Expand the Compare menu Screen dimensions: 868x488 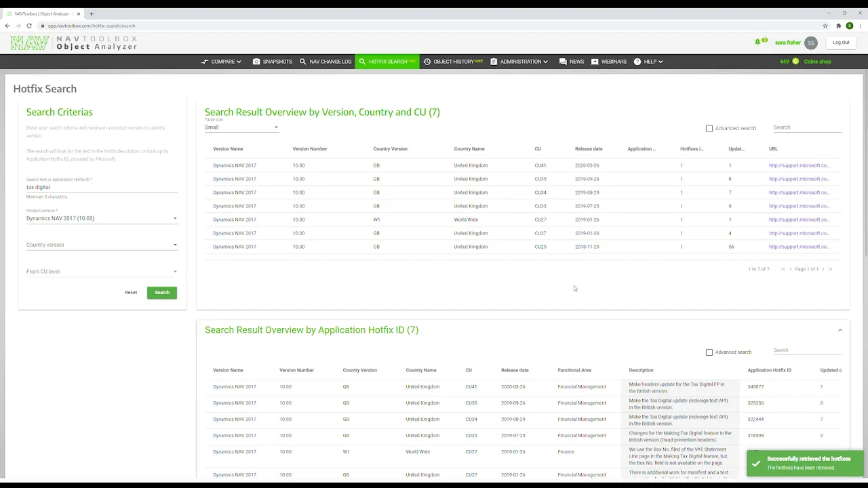(x=221, y=62)
